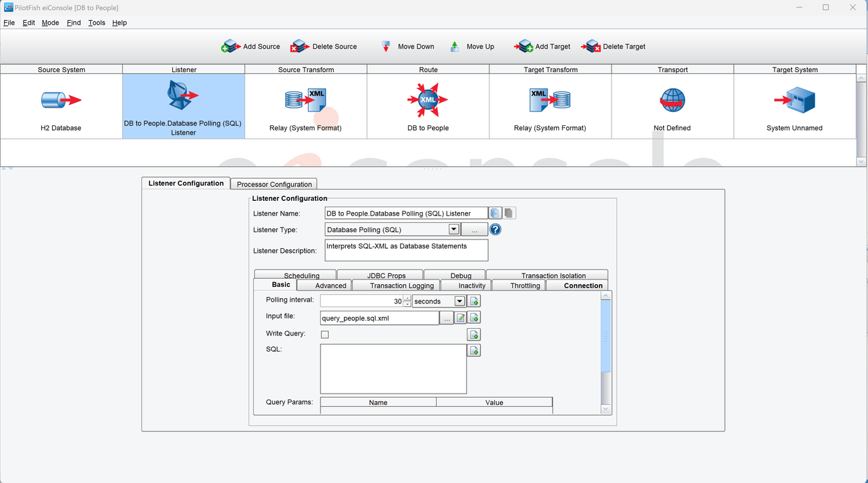Click the Delete Target toolbar button
The width and height of the screenshot is (868, 483).
pyautogui.click(x=614, y=47)
